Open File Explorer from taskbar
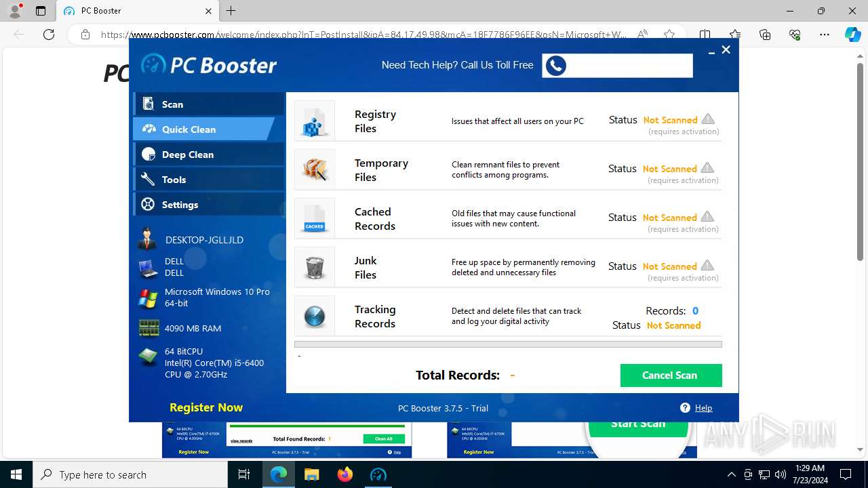 [311, 474]
